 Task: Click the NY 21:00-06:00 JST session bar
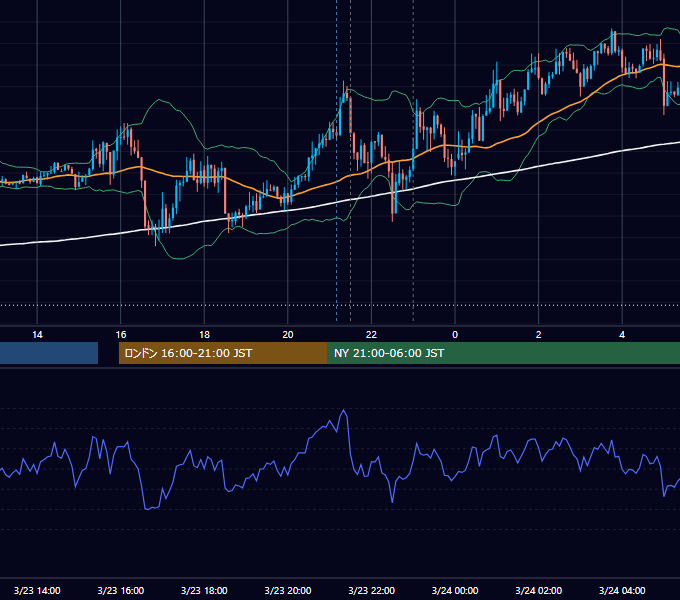(x=504, y=353)
